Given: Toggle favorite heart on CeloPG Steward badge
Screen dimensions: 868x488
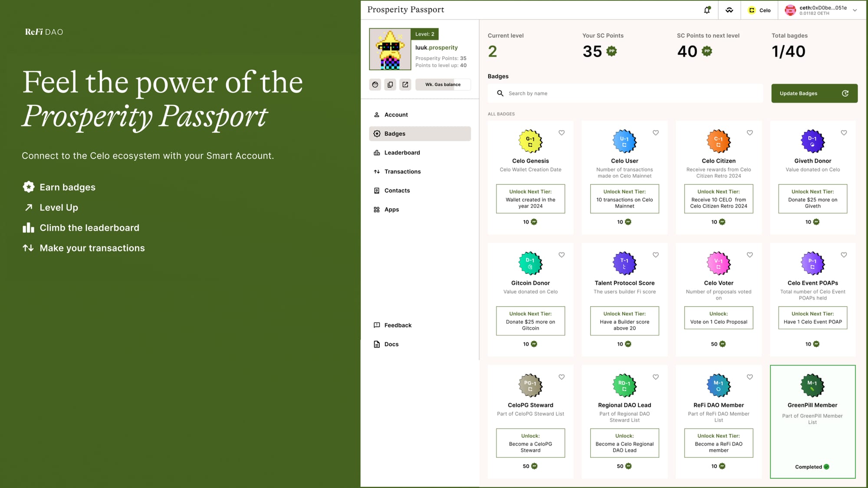Looking at the screenshot, I should (561, 377).
